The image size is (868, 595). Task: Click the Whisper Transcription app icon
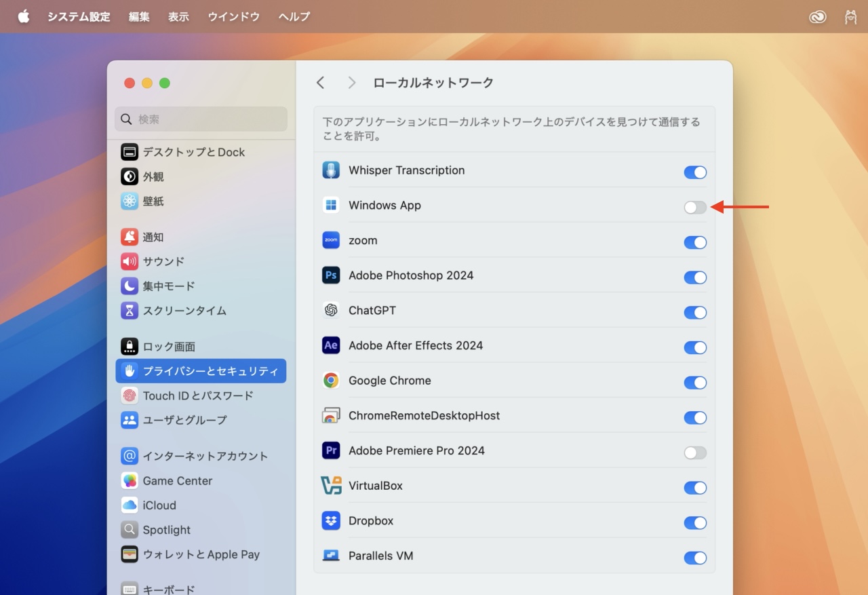pos(331,170)
